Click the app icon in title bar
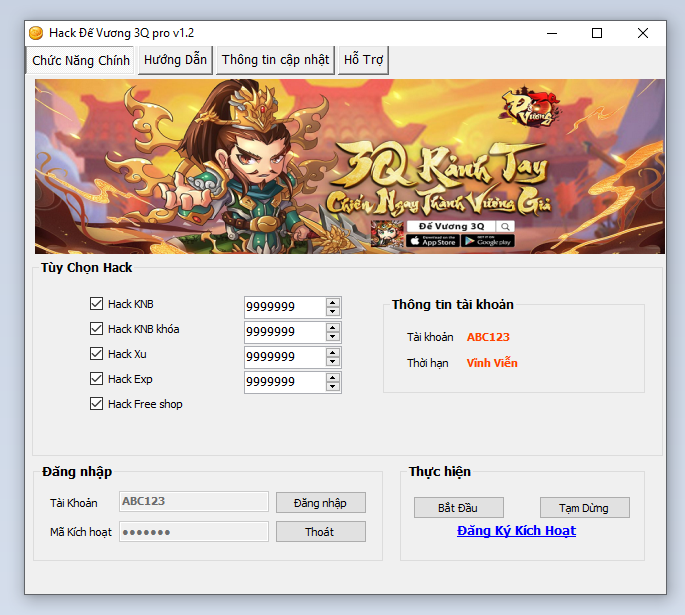The width and height of the screenshot is (685, 615). click(x=36, y=33)
